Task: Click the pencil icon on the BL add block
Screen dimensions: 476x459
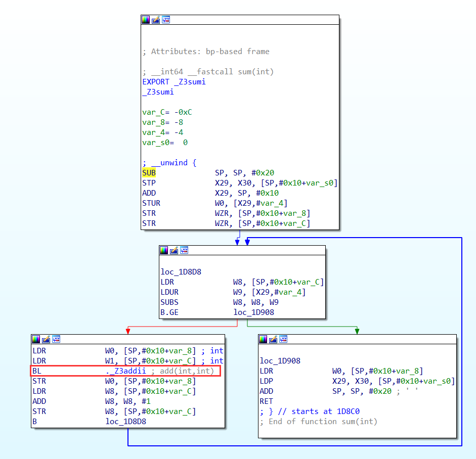Action: pos(46,339)
